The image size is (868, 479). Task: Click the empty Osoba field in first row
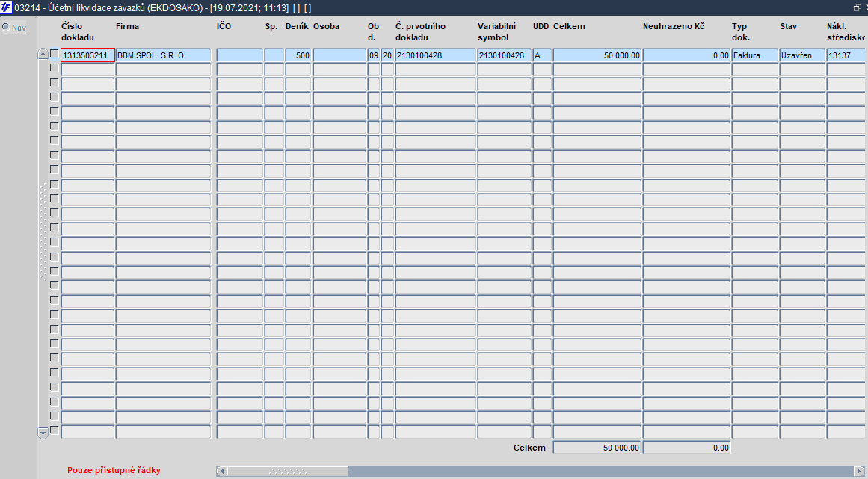tap(340, 55)
